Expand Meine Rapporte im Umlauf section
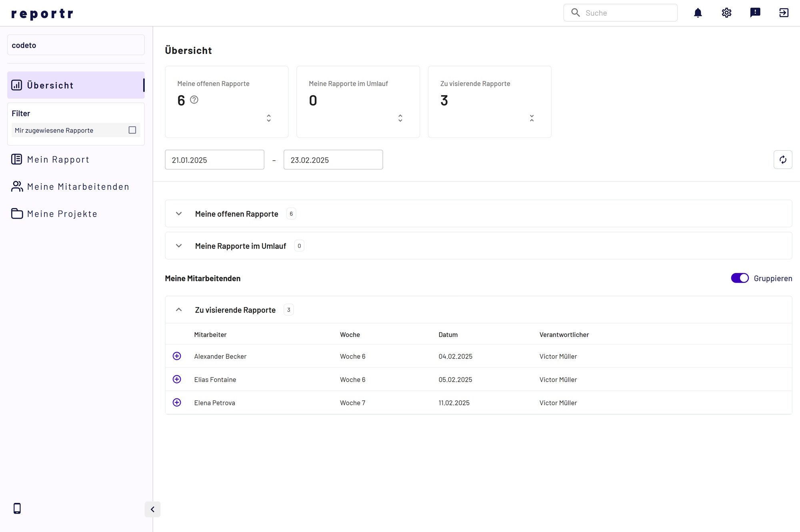800x532 pixels. [179, 246]
